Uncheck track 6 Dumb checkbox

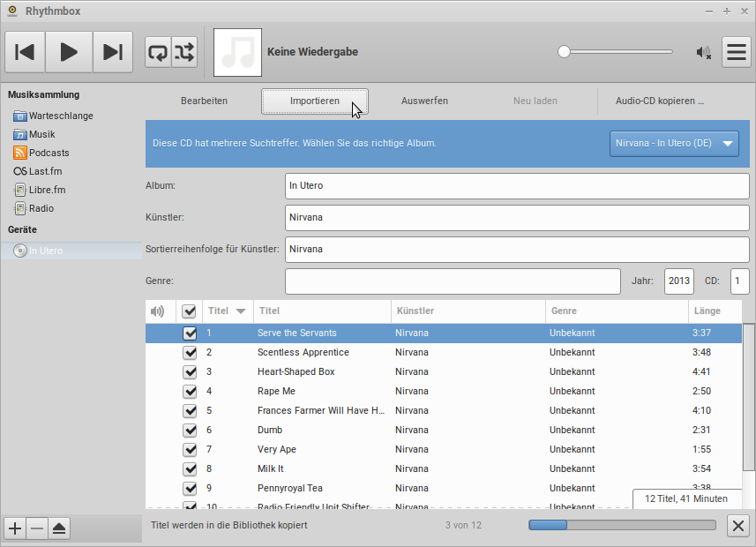190,431
